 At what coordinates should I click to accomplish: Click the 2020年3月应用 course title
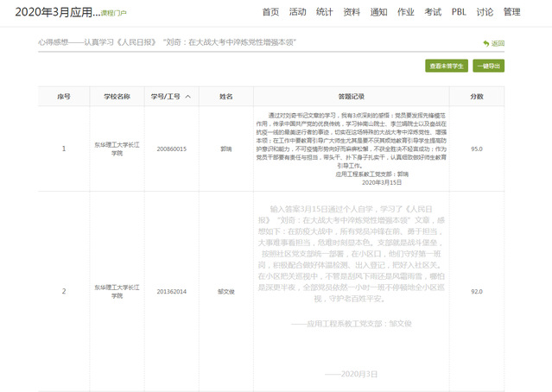[50, 12]
